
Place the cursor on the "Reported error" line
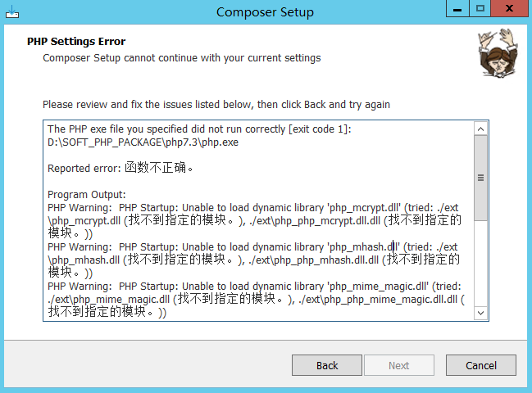coord(120,169)
